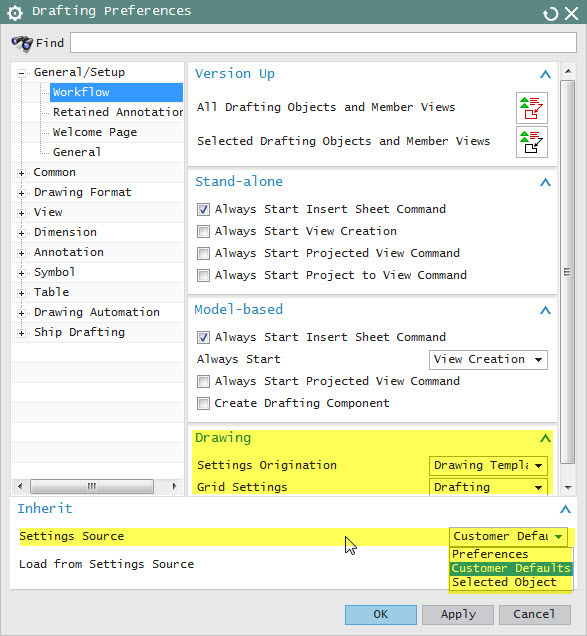Collapse the Drawing section
The image size is (587, 636).
(x=546, y=438)
